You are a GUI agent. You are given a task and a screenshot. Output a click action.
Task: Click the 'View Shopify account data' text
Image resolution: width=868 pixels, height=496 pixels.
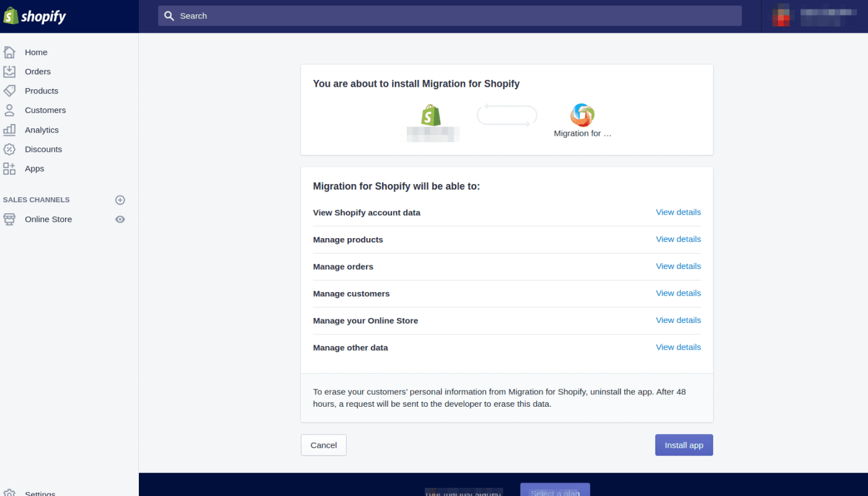pos(366,213)
